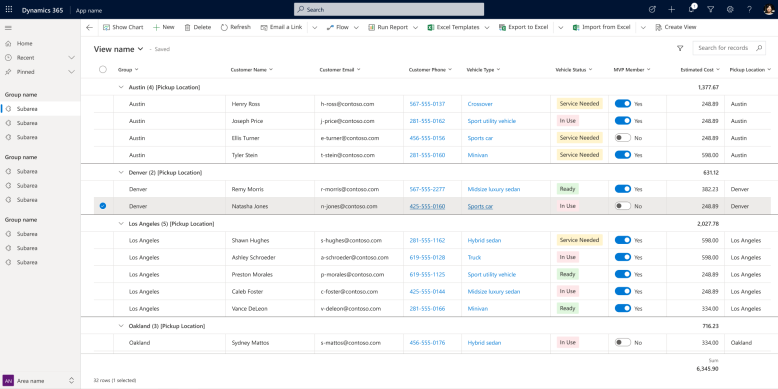Open the app launcher waffle icon
778x389 pixels.
[x=9, y=9]
